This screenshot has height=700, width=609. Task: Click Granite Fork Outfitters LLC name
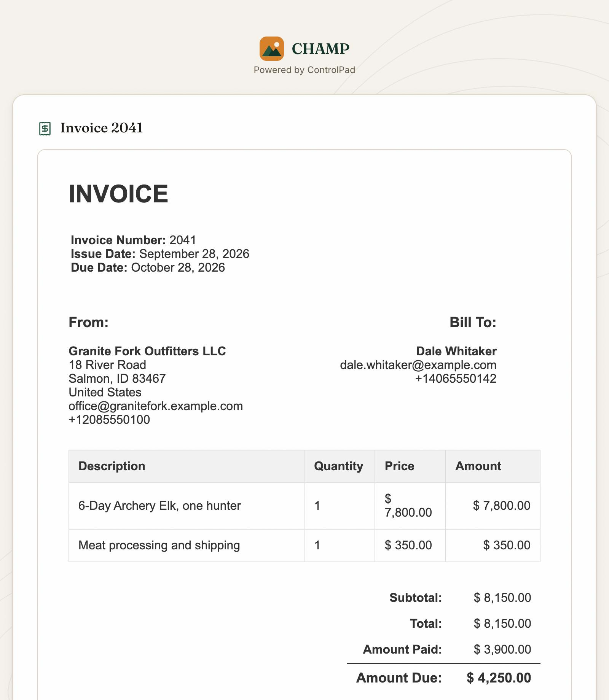click(147, 351)
